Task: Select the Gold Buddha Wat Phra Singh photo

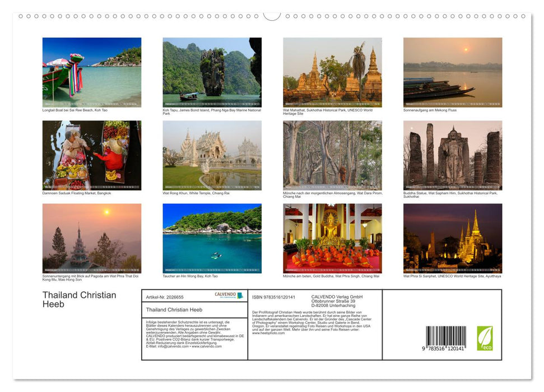Action: pyautogui.click(x=332, y=237)
